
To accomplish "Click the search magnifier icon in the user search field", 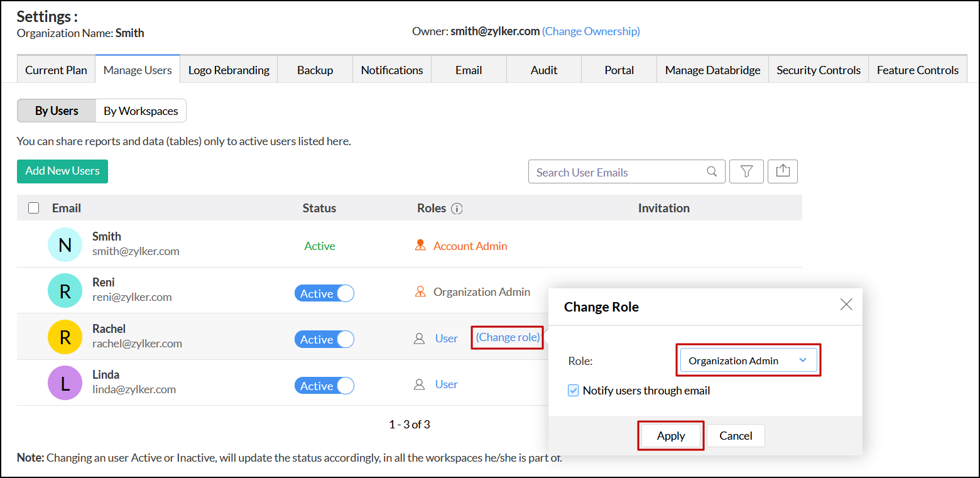I will 711,171.
